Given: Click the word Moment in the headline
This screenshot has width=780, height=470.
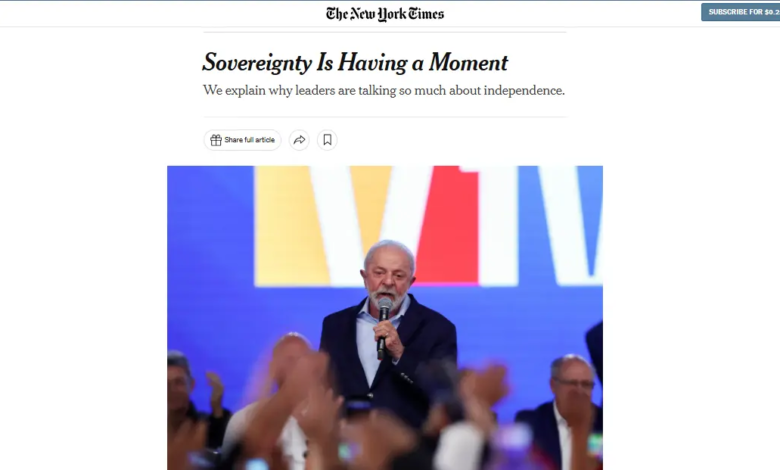Looking at the screenshot, I should 468,63.
